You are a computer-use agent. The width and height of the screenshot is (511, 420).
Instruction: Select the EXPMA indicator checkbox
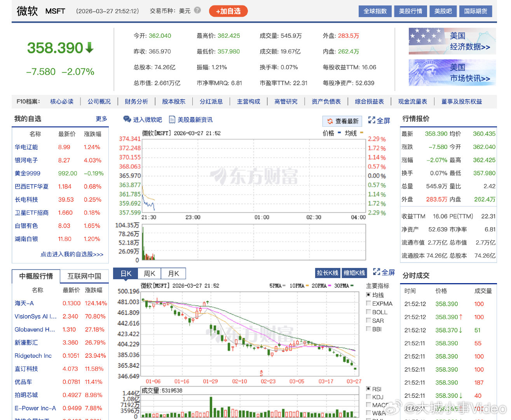(x=368, y=303)
